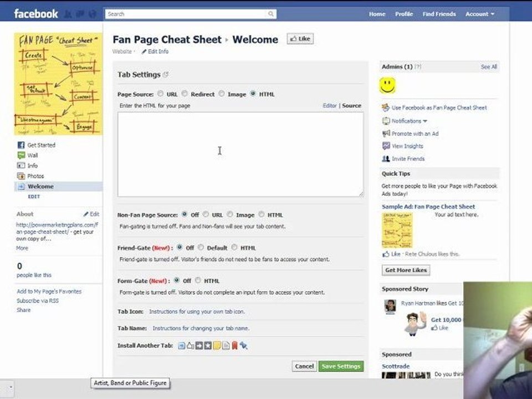
Task: Select HTML as Page Source
Action: coord(253,93)
